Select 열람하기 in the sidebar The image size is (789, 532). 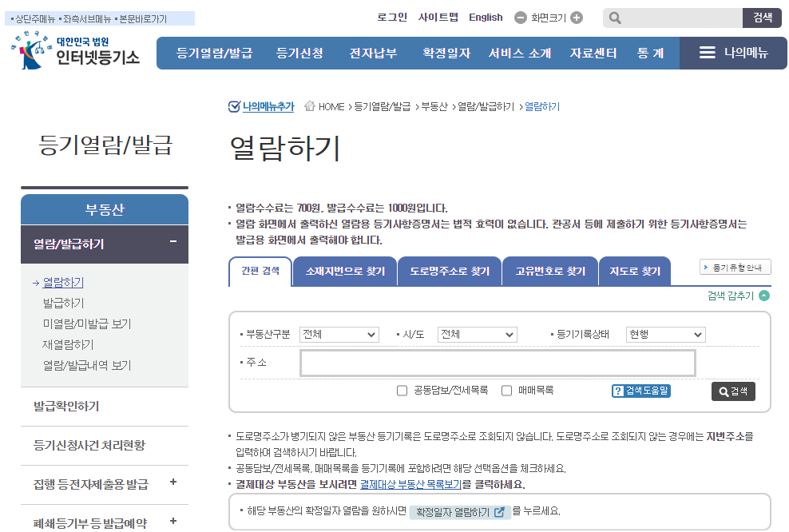point(63,282)
